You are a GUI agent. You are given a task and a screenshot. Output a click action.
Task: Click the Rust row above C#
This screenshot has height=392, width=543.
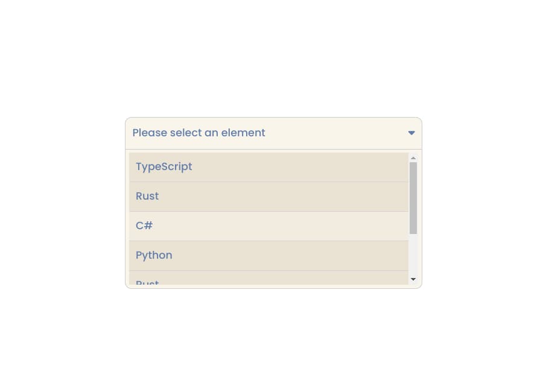point(268,197)
